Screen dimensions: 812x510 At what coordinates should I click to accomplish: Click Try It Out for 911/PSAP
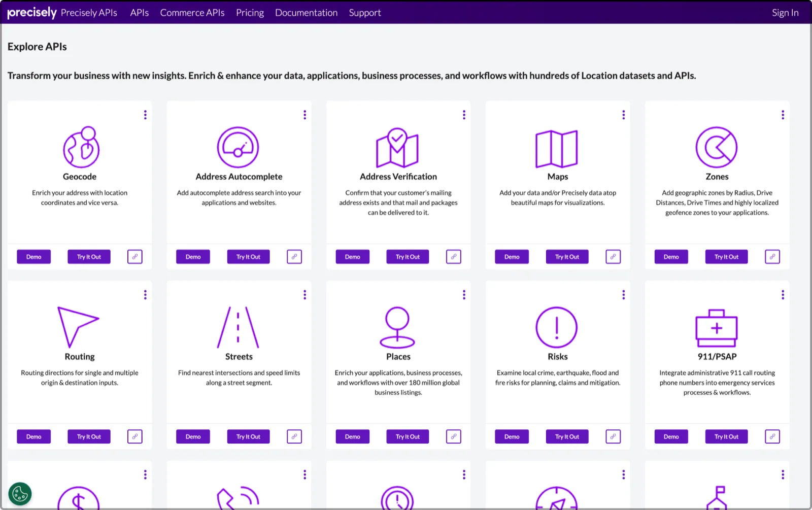pyautogui.click(x=726, y=436)
